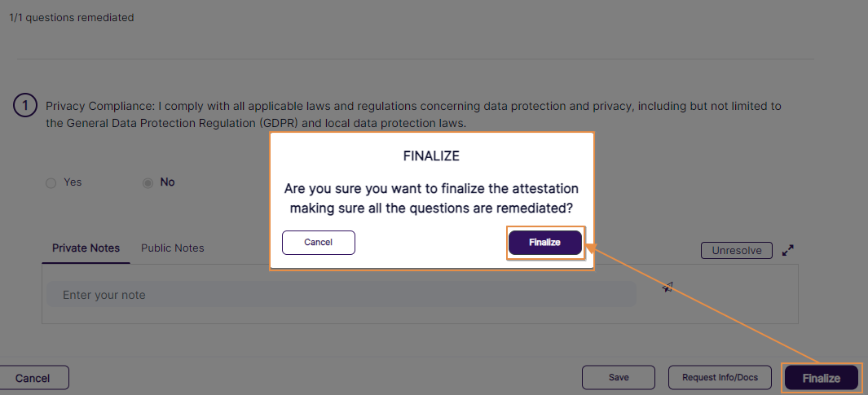Expand the notes panel with arrows icon

[788, 250]
